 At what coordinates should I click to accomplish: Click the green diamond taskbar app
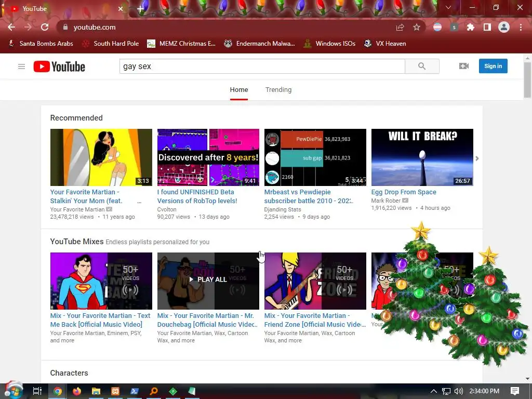click(x=173, y=391)
